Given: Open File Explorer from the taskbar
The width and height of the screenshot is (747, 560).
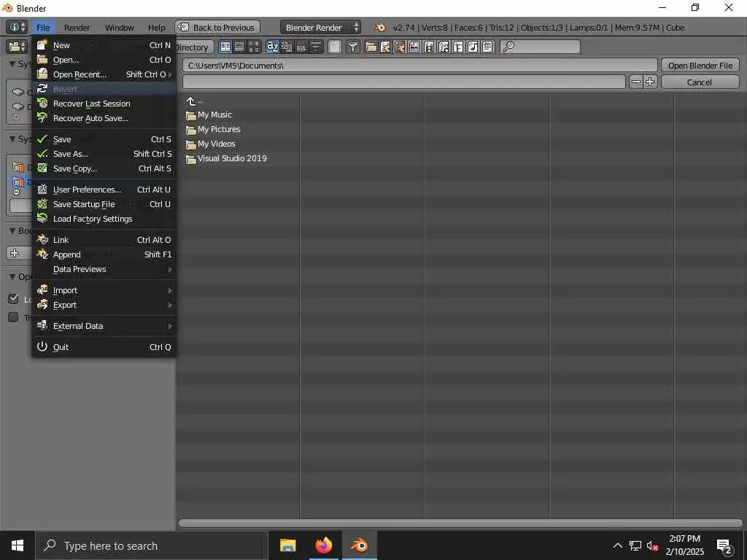Looking at the screenshot, I should point(287,545).
